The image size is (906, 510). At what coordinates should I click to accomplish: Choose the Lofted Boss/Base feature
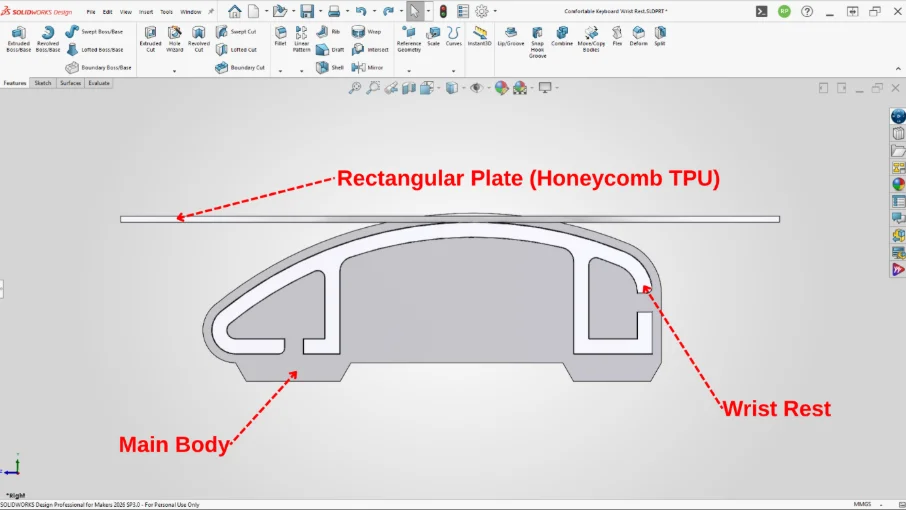pyautogui.click(x=94, y=50)
